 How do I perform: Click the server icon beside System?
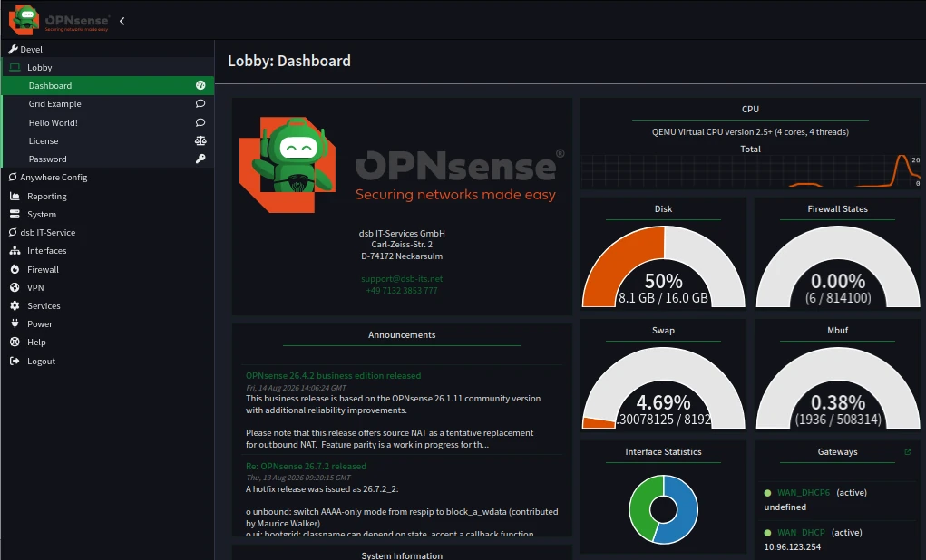[15, 214]
